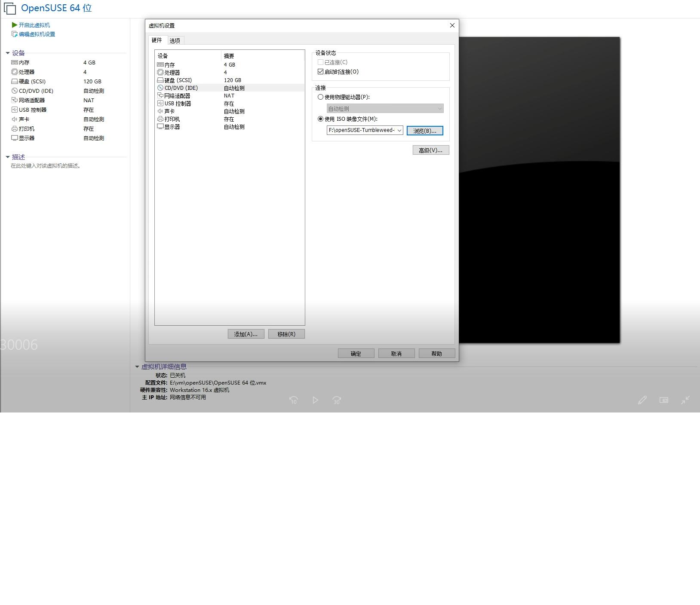Screen dimensions: 700x605
Task: Click the black VM preview screen thumbnail
Action: point(539,190)
